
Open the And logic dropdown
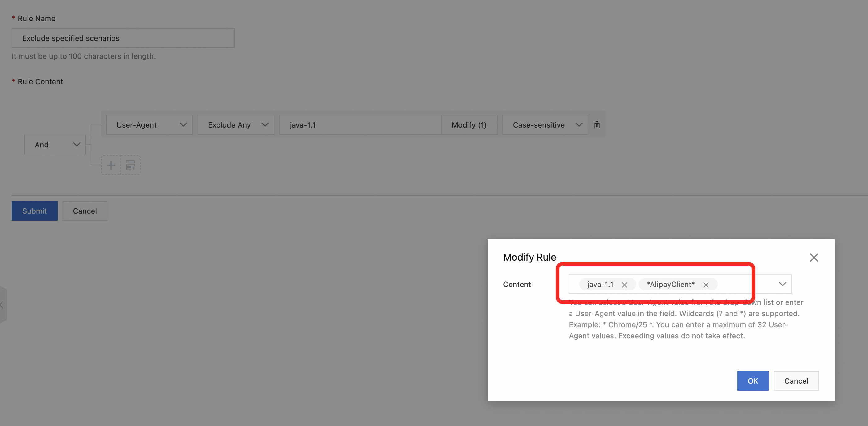click(x=55, y=145)
